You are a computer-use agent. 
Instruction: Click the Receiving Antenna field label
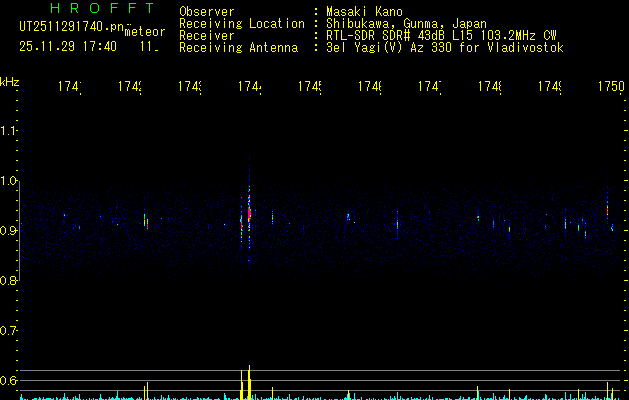coord(238,47)
